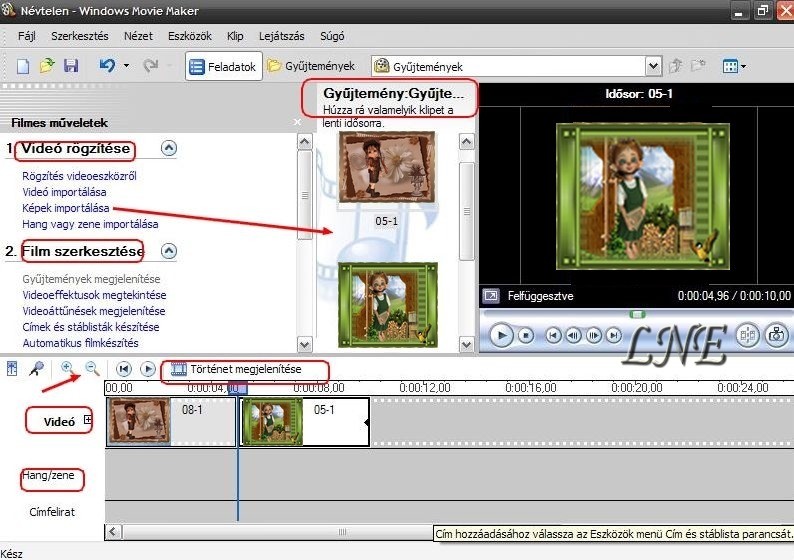Viewport: 794px width, 560px height.
Task: Select the brown 05-1 clip thumbnail in collection
Action: click(x=387, y=167)
